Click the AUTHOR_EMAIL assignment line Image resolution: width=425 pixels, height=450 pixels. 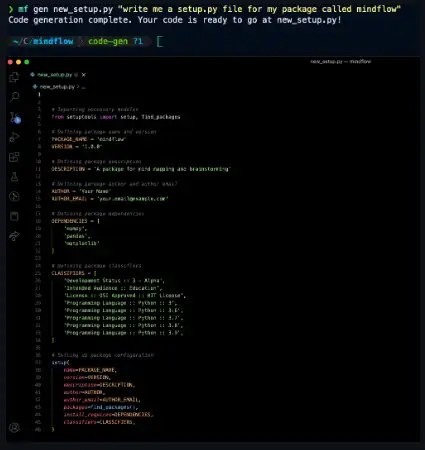110,199
